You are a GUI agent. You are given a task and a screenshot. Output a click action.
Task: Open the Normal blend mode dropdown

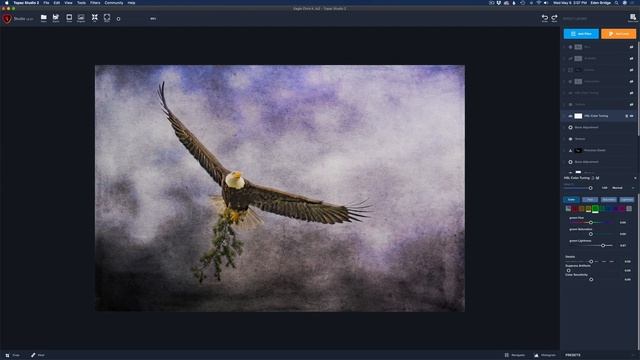[623, 188]
